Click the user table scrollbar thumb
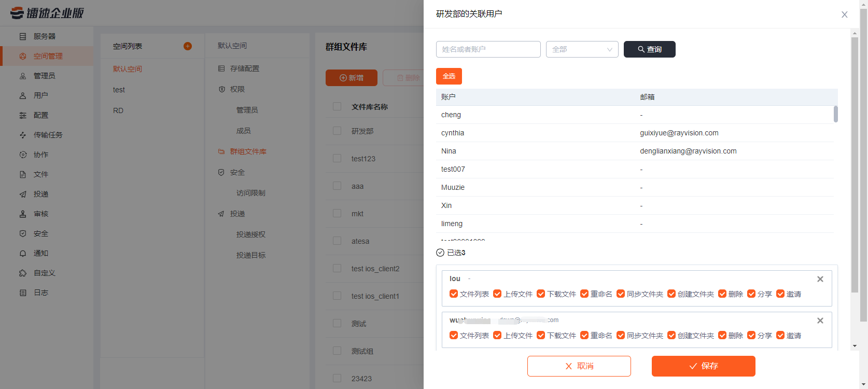The width and height of the screenshot is (868, 389). point(836,114)
